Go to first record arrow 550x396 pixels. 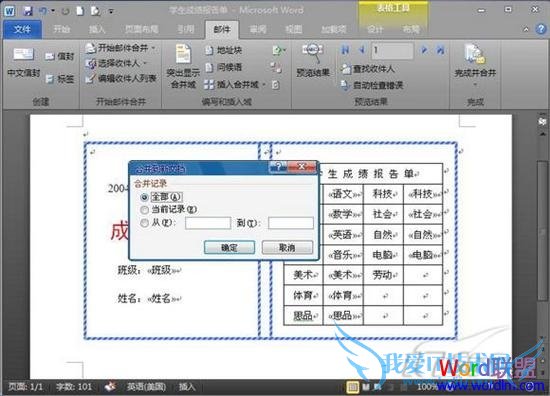coord(345,50)
